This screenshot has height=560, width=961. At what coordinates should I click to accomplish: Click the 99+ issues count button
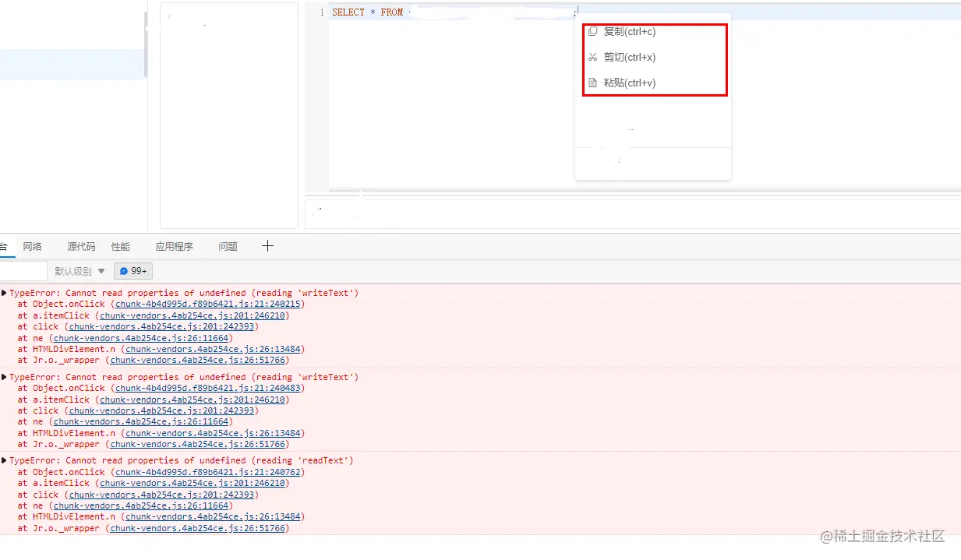tap(133, 271)
